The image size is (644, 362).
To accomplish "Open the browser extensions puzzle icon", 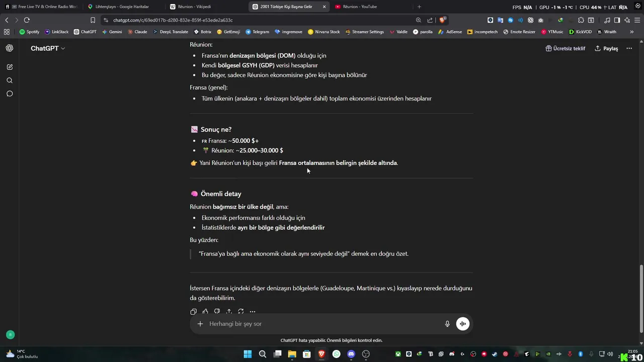I will pyautogui.click(x=581, y=20).
